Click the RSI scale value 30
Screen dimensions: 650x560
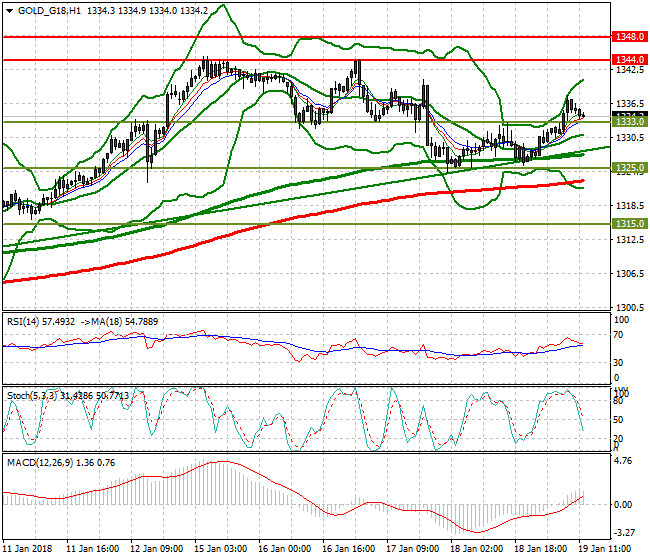pos(618,363)
